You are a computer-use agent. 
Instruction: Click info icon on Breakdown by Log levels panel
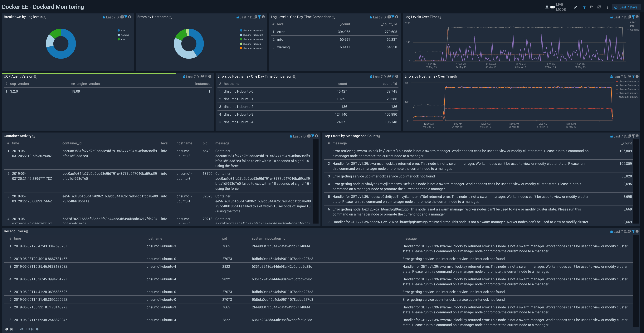click(130, 17)
